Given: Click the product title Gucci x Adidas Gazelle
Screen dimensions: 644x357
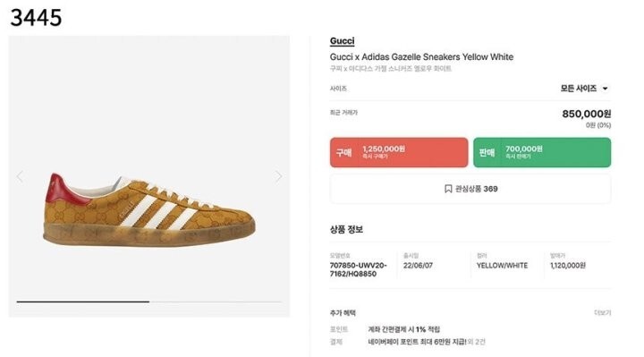Looking at the screenshot, I should (x=421, y=57).
